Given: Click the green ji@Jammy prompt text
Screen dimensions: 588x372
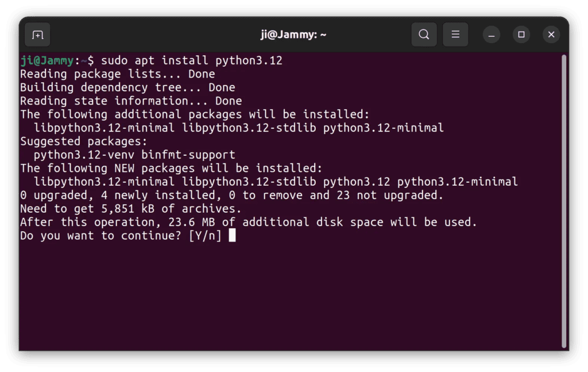Looking at the screenshot, I should click(47, 60).
